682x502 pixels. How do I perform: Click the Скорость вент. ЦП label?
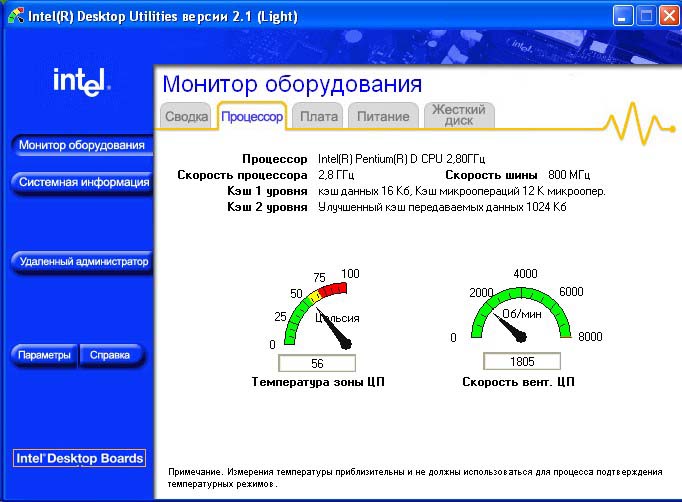pos(518,382)
